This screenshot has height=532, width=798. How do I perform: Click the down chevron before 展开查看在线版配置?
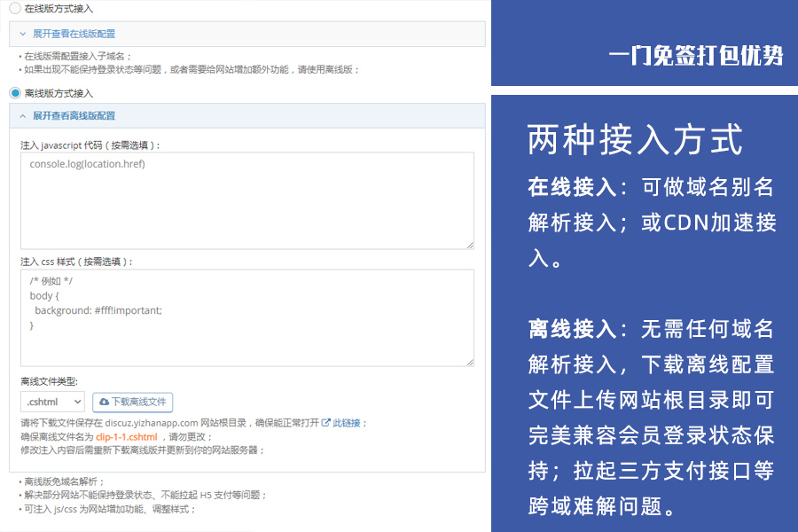[21, 33]
